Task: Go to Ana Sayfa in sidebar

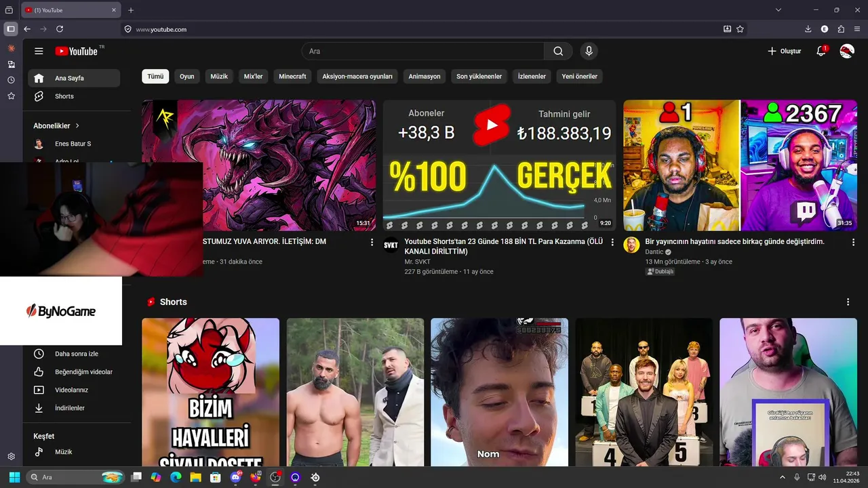Action: (74, 78)
